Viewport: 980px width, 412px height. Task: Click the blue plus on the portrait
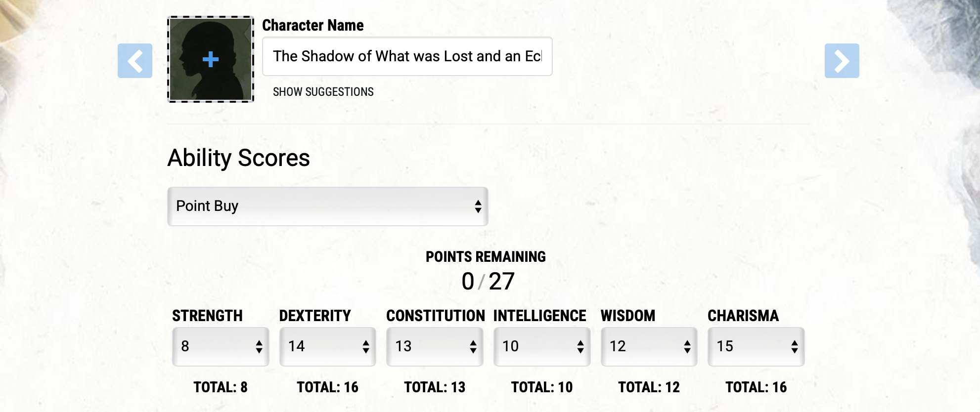click(x=211, y=59)
